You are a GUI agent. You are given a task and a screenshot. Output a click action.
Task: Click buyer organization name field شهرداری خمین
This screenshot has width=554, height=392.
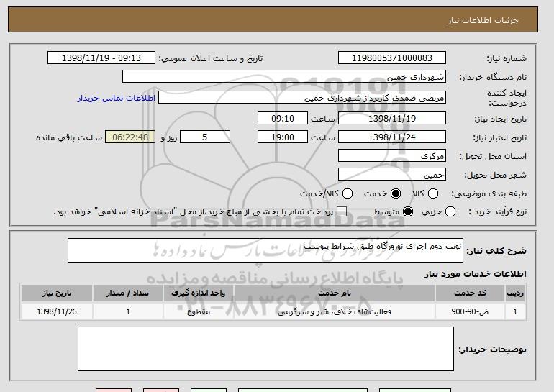[x=284, y=77]
